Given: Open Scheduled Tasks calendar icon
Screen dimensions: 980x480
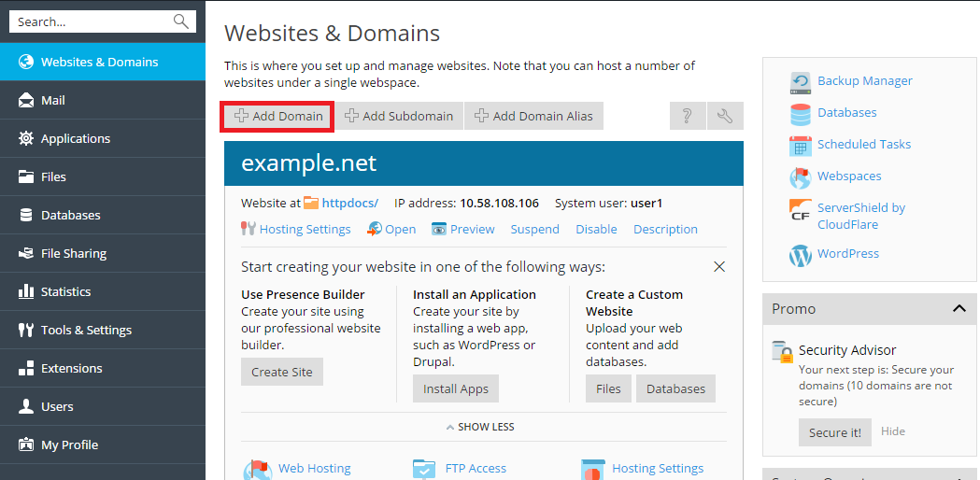Looking at the screenshot, I should (x=801, y=145).
